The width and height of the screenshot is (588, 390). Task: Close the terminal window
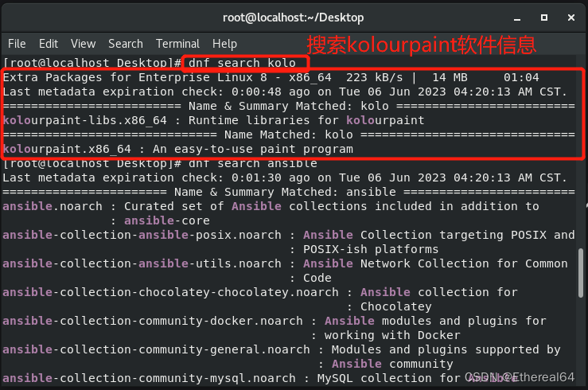571,18
